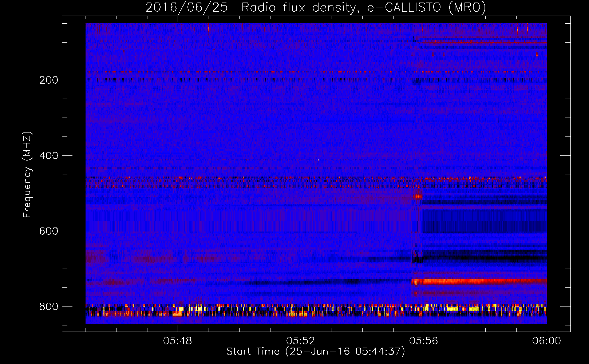This screenshot has width=589, height=364.
Task: Click the 06:00 time tick label
Action: [x=546, y=341]
